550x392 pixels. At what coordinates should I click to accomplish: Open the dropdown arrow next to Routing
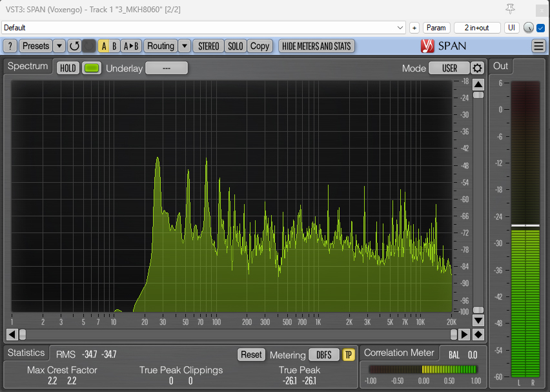coord(185,46)
